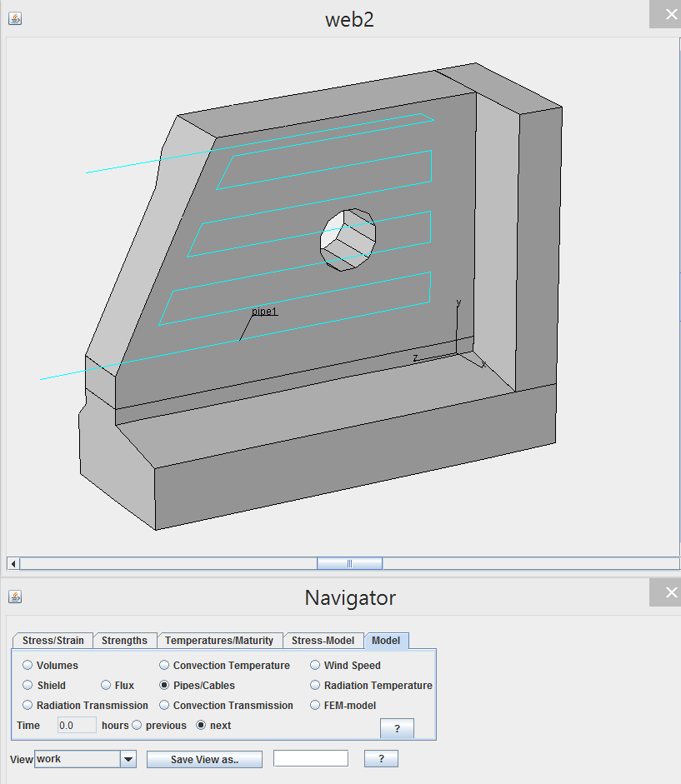Open the Stress-Model tab
Screen dimensions: 681x784
click(323, 641)
